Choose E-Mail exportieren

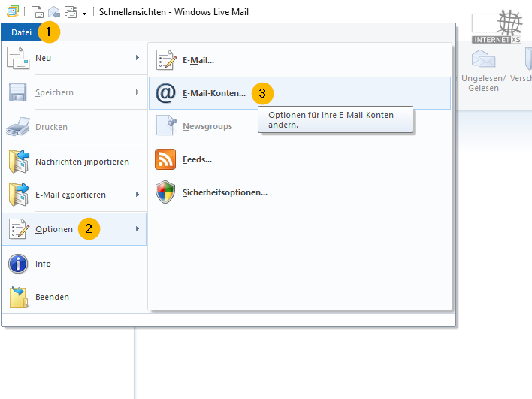74,195
